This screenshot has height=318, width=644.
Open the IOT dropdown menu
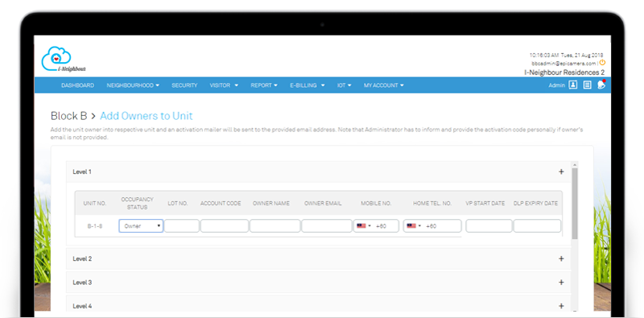[345, 85]
